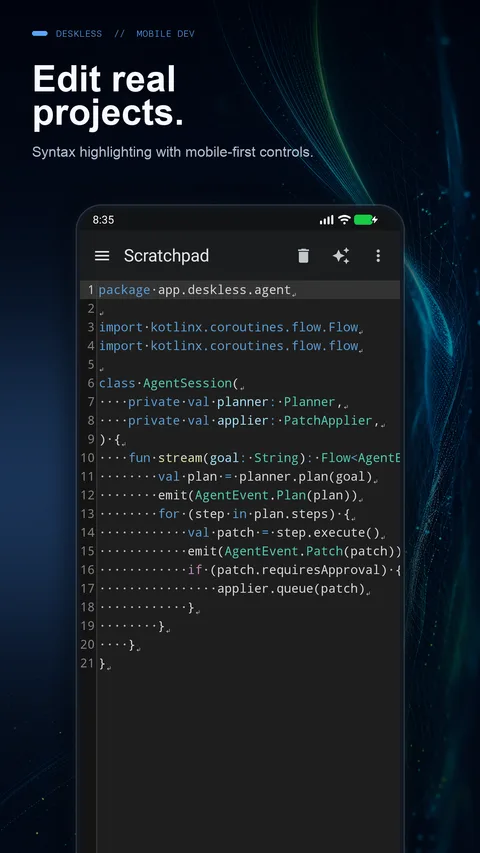Click the import line ending in capital Flow
Image resolution: width=480 pixels, height=853 pixels.
click(x=231, y=327)
